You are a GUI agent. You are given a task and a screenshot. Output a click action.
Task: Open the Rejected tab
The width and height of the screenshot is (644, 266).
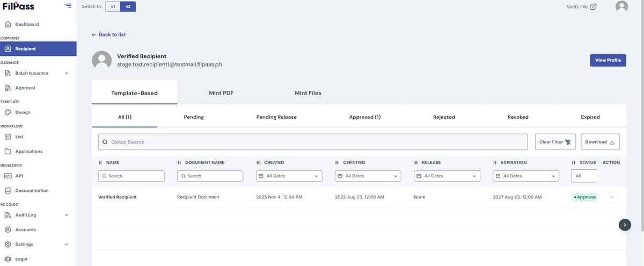coord(444,117)
